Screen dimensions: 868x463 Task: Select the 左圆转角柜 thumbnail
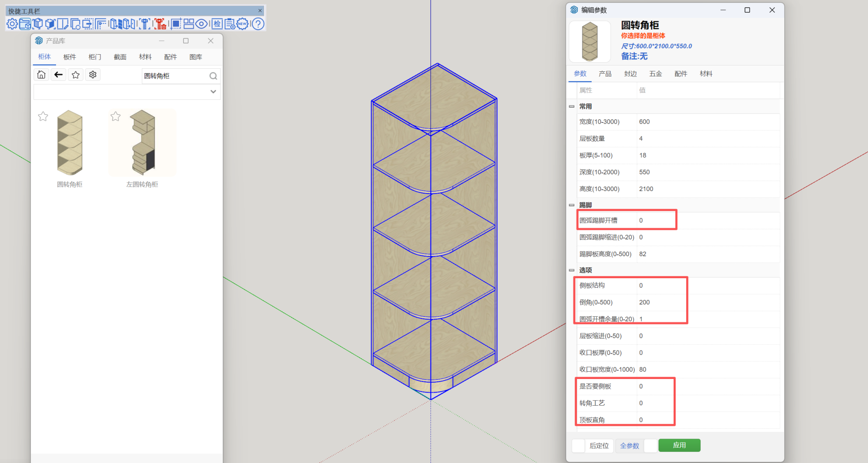pos(142,143)
